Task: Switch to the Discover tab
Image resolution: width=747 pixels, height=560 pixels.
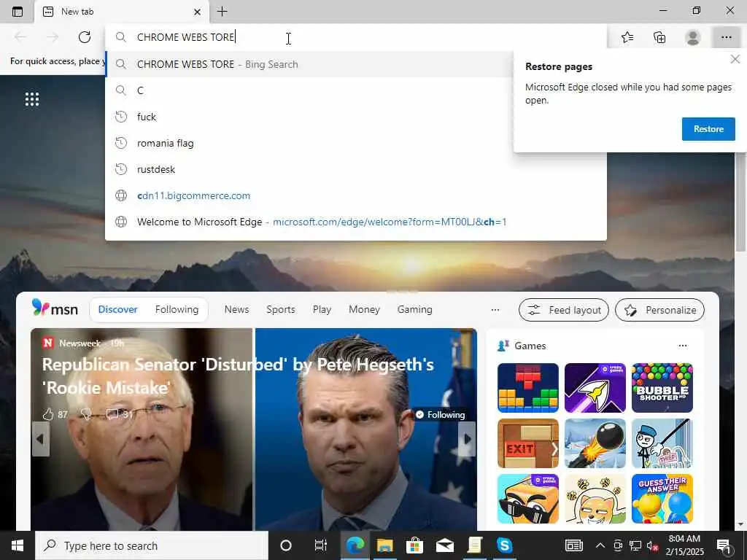Action: (x=117, y=309)
